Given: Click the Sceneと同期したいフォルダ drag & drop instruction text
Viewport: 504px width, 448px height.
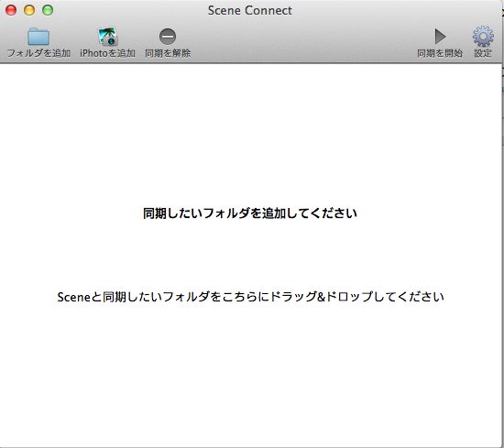Looking at the screenshot, I should [251, 297].
